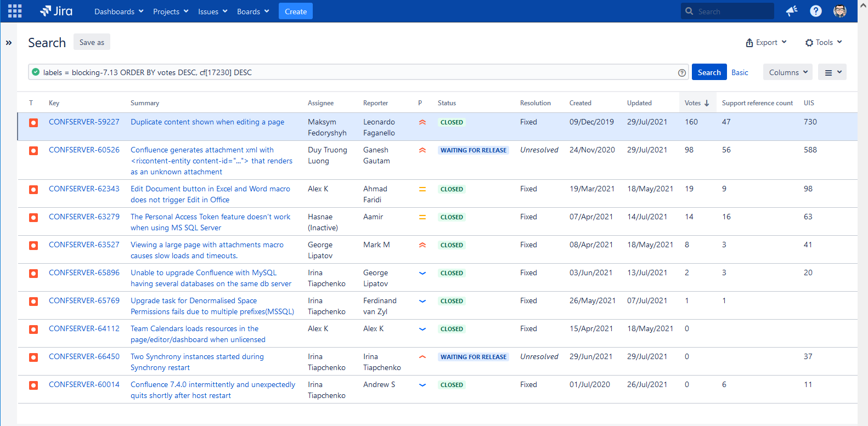The height and width of the screenshot is (426, 868).
Task: Expand the sidebar with double chevron
Action: point(9,43)
